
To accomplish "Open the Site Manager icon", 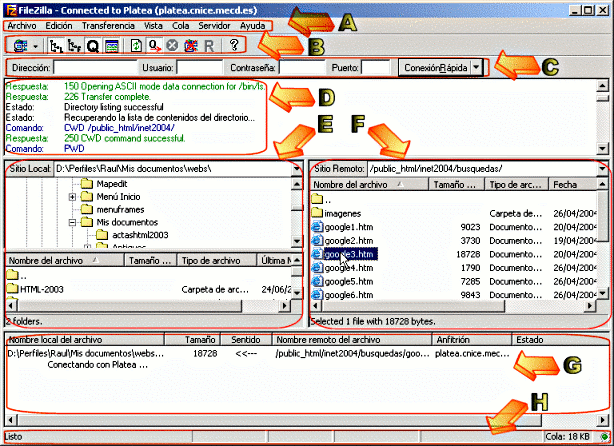I will 20,45.
